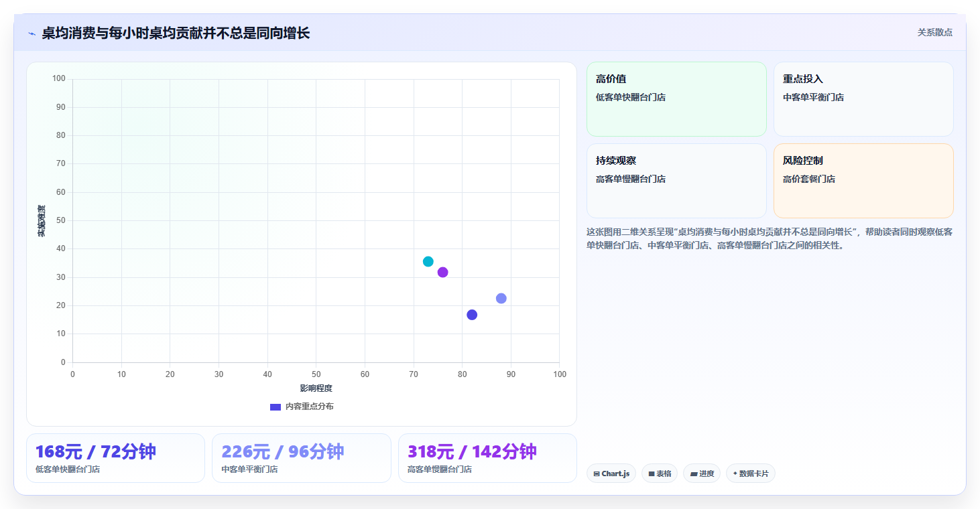Image resolution: width=980 pixels, height=509 pixels.
Task: Toggle the 内容重点分布 legend color box
Action: coord(275,407)
